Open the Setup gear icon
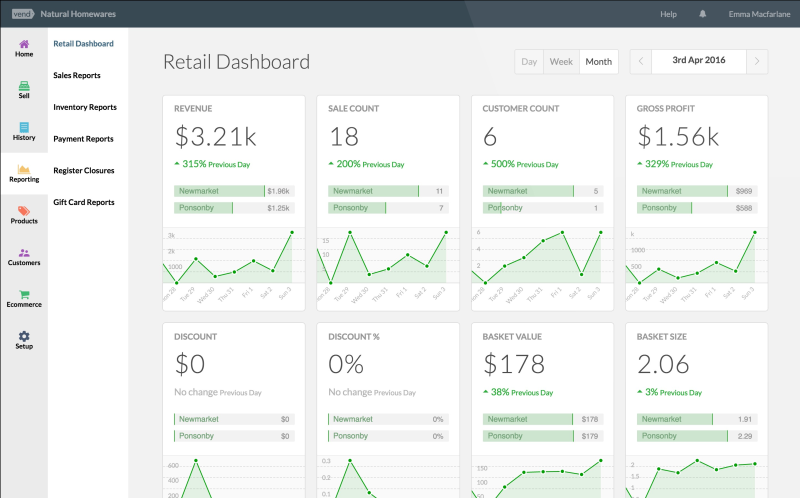Viewport: 800px width, 498px height. (x=24, y=340)
